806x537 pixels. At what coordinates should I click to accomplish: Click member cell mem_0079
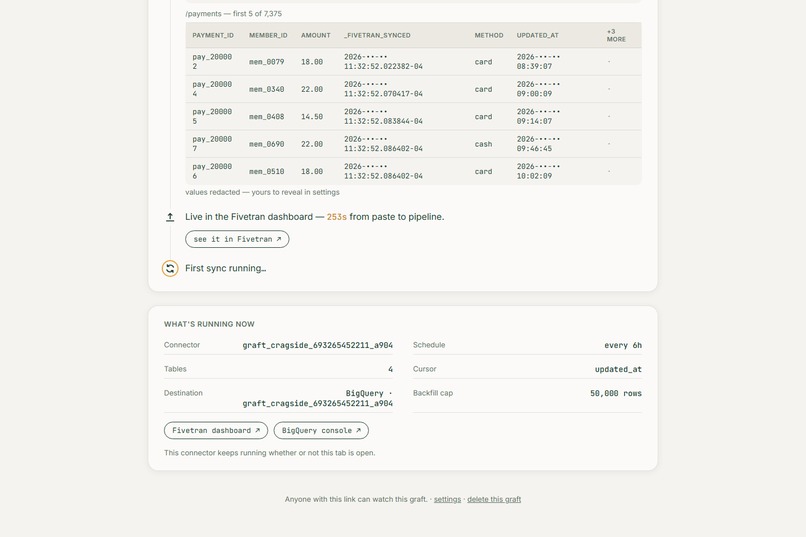[267, 62]
